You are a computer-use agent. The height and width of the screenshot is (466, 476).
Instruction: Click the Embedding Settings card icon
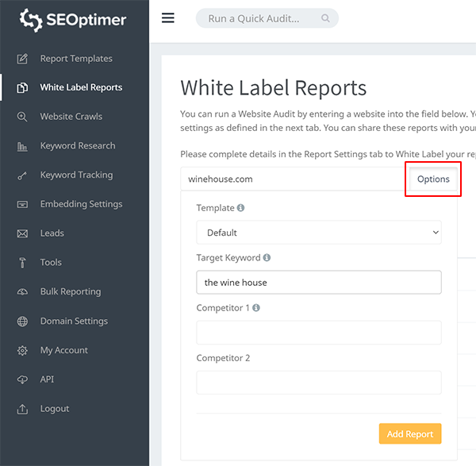click(22, 204)
